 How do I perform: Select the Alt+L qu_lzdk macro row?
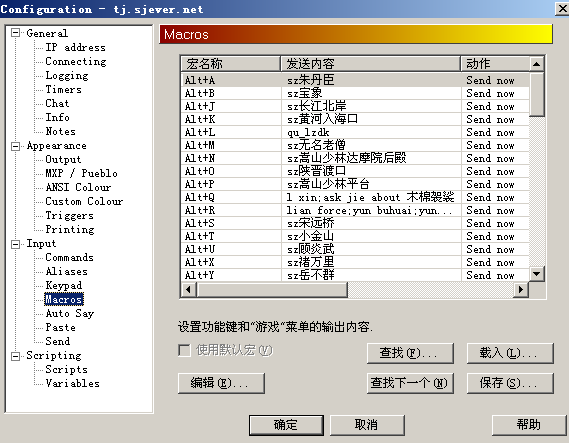(x=355, y=132)
